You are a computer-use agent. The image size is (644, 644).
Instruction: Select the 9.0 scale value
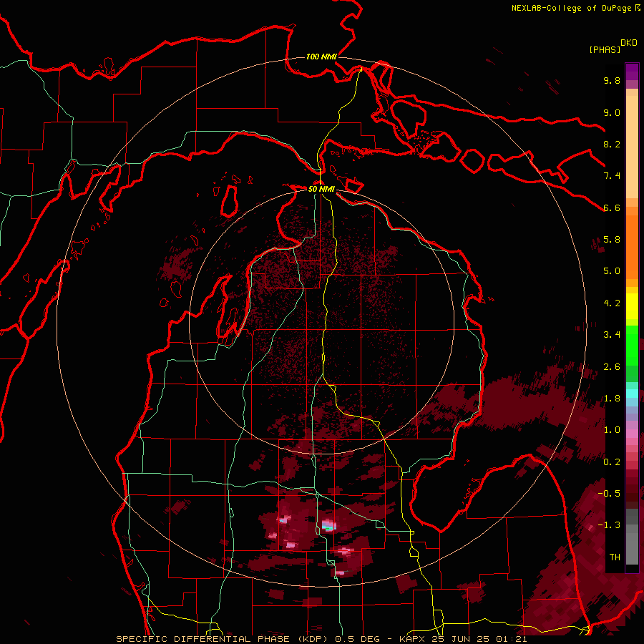(612, 112)
